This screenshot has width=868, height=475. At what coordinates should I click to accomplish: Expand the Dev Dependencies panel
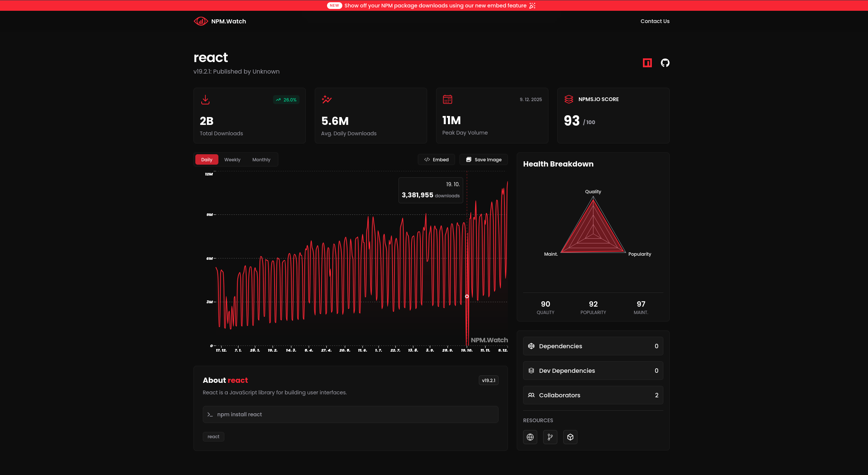coord(593,371)
